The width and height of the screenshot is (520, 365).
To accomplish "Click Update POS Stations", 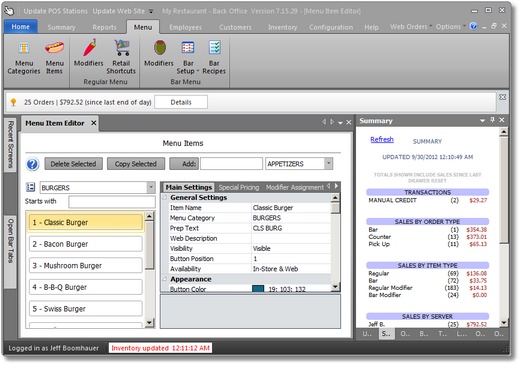I will point(56,11).
